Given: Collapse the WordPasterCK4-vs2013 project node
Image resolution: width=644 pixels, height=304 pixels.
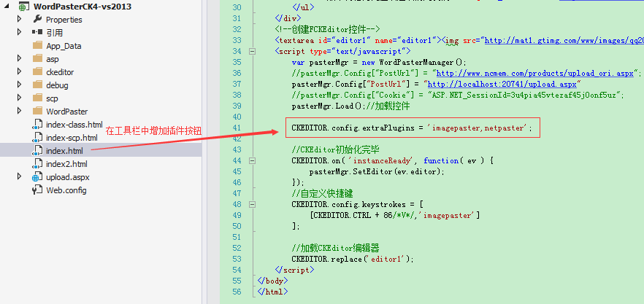Looking at the screenshot, I should (x=7, y=7).
